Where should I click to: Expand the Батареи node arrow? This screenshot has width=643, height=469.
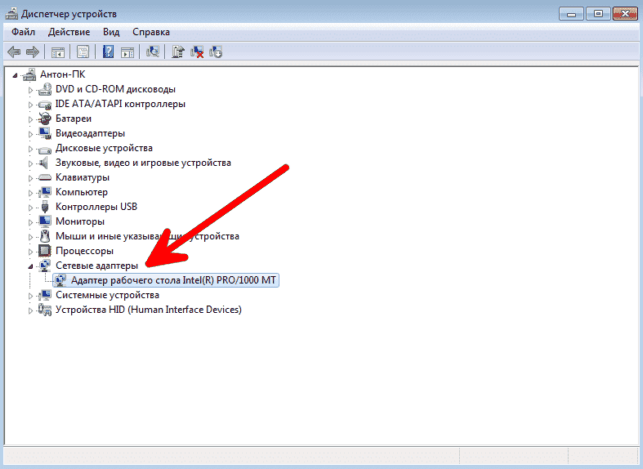pos(30,119)
